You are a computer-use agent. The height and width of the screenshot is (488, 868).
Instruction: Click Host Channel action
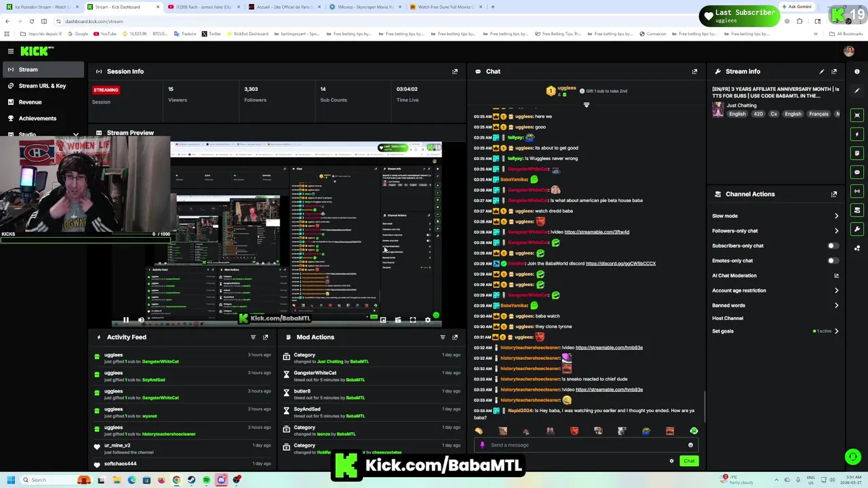pyautogui.click(x=728, y=319)
